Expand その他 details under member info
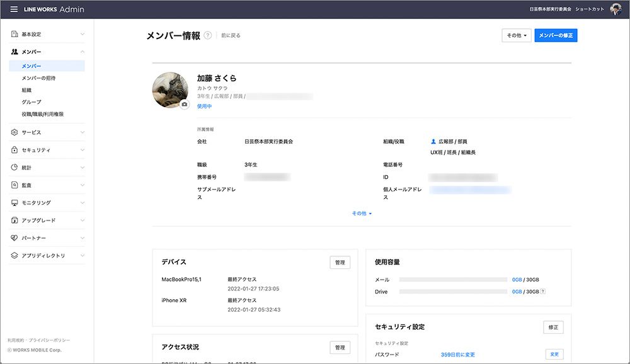The width and height of the screenshot is (630, 364). click(x=362, y=213)
